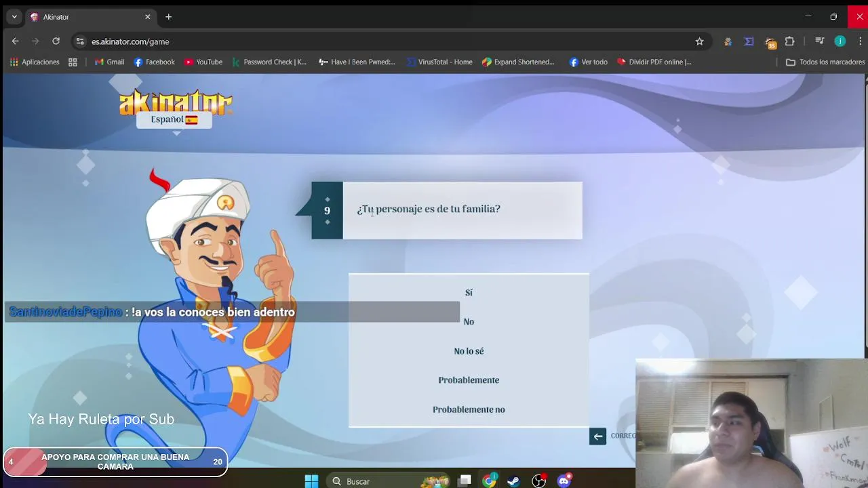Open the Extensions puzzle icon
The width and height of the screenshot is (868, 488).
pyautogui.click(x=789, y=41)
